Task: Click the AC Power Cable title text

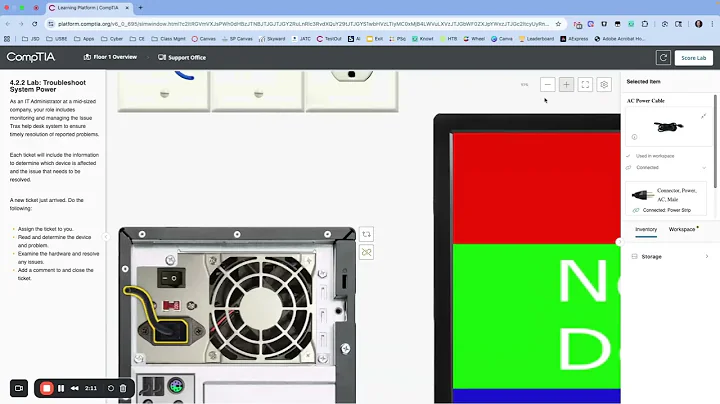Action: click(646, 101)
